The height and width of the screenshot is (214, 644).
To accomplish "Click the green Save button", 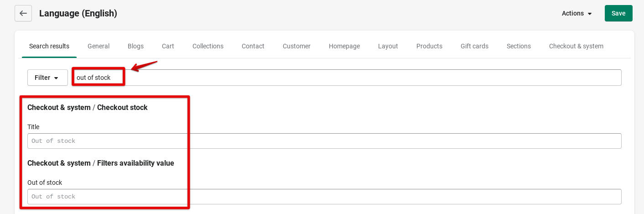I will (618, 13).
